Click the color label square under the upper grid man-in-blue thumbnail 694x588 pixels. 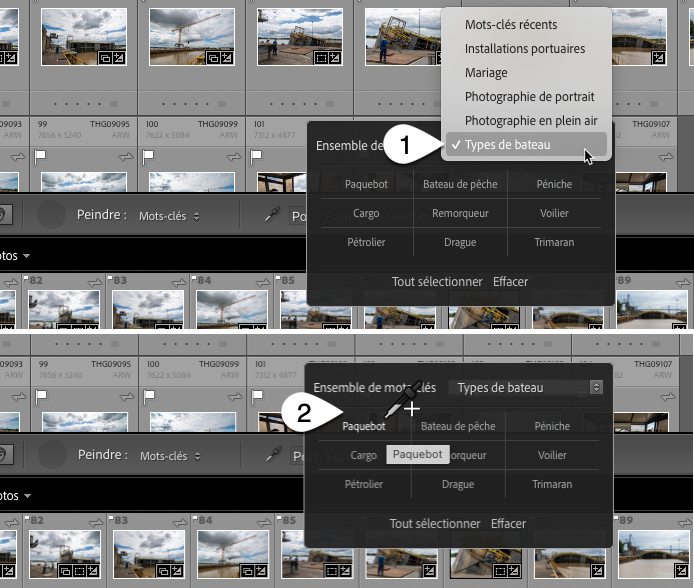coord(330,104)
